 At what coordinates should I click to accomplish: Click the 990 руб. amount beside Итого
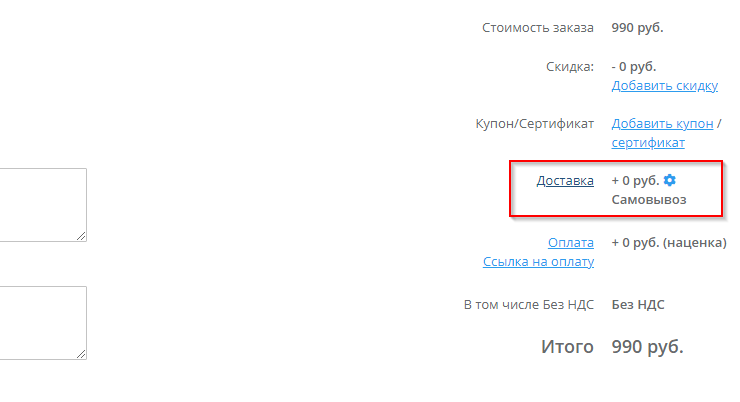point(647,348)
